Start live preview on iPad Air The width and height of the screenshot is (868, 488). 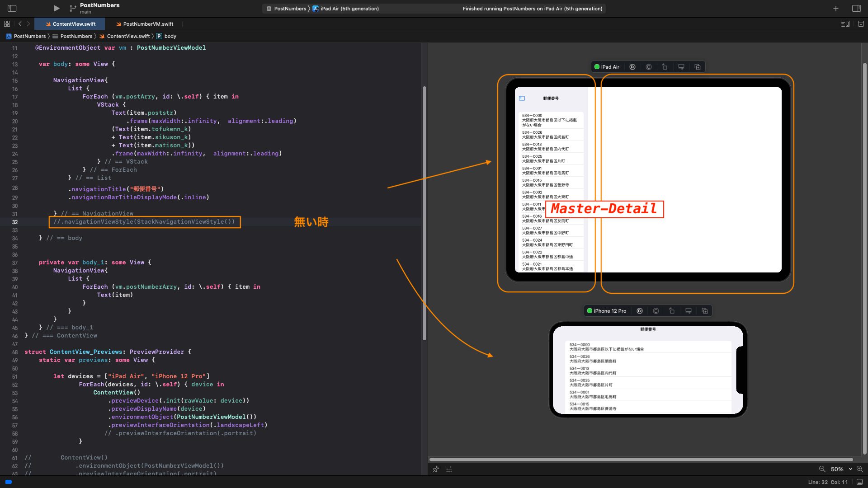(x=632, y=67)
